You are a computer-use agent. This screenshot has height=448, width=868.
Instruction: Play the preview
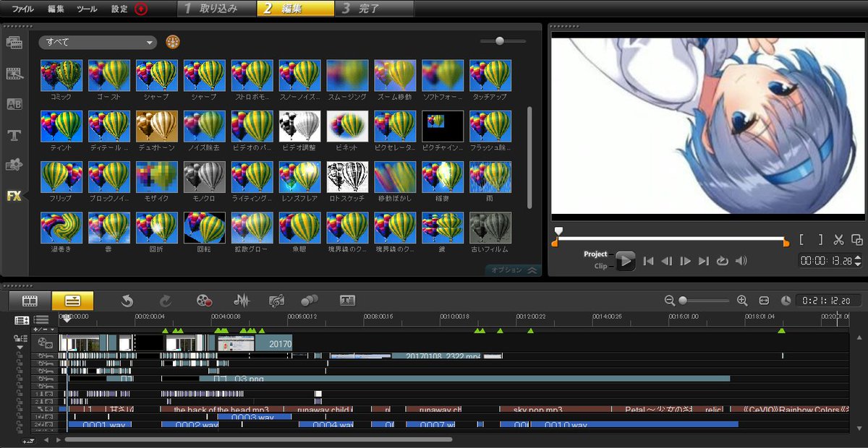[x=625, y=261]
